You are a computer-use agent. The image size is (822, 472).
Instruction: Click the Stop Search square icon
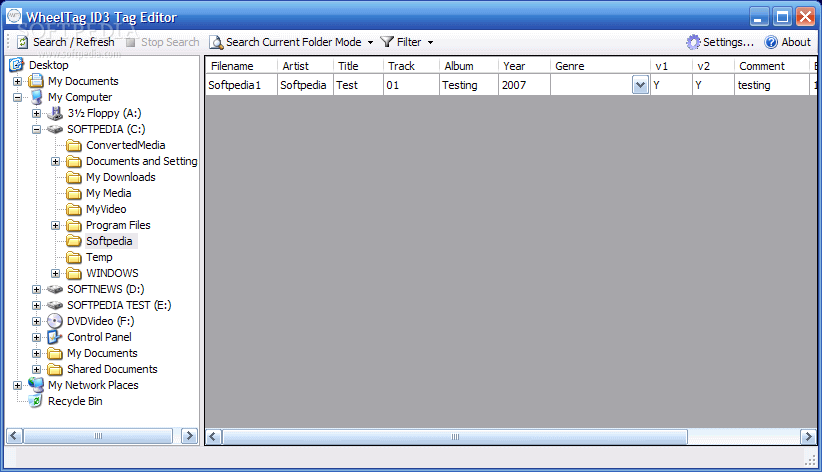click(x=131, y=42)
